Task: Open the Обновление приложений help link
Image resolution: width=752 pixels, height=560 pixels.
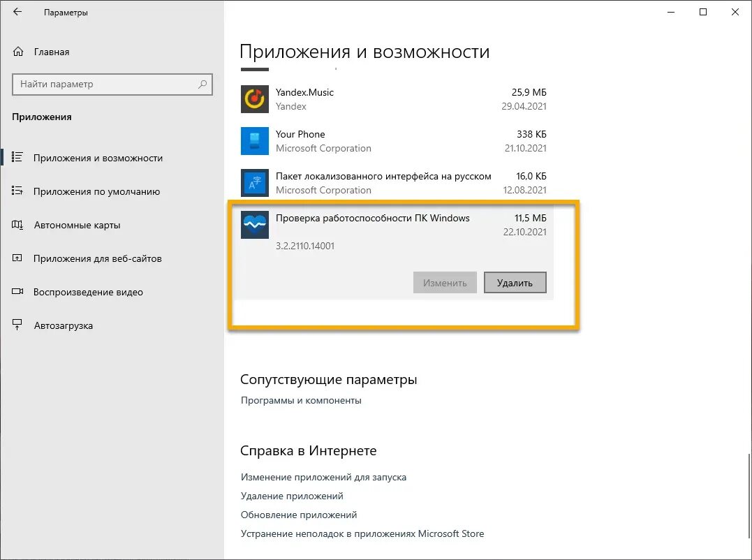Action: point(299,515)
